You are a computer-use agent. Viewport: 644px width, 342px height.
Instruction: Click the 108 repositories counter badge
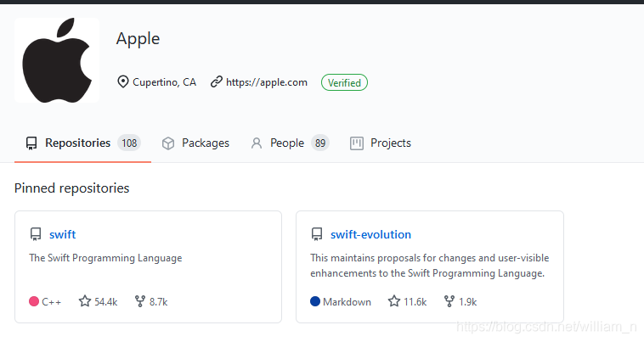click(x=129, y=143)
